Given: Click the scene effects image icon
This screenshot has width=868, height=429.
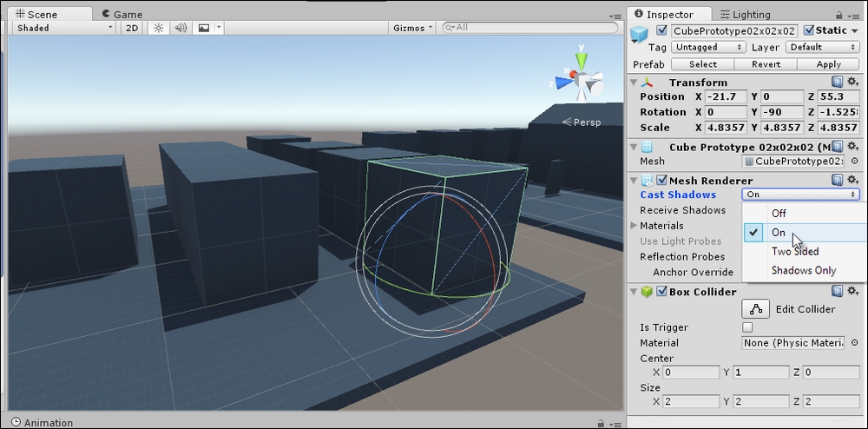Looking at the screenshot, I should pyautogui.click(x=204, y=28).
